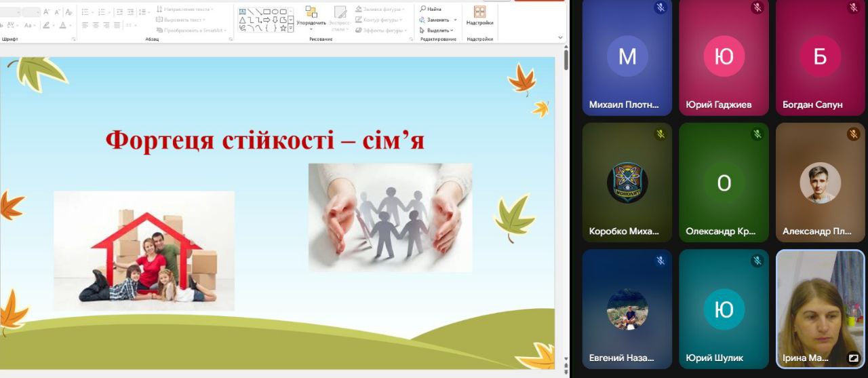Toggle muted mic icon on Михаил Плотн tile

(x=660, y=8)
